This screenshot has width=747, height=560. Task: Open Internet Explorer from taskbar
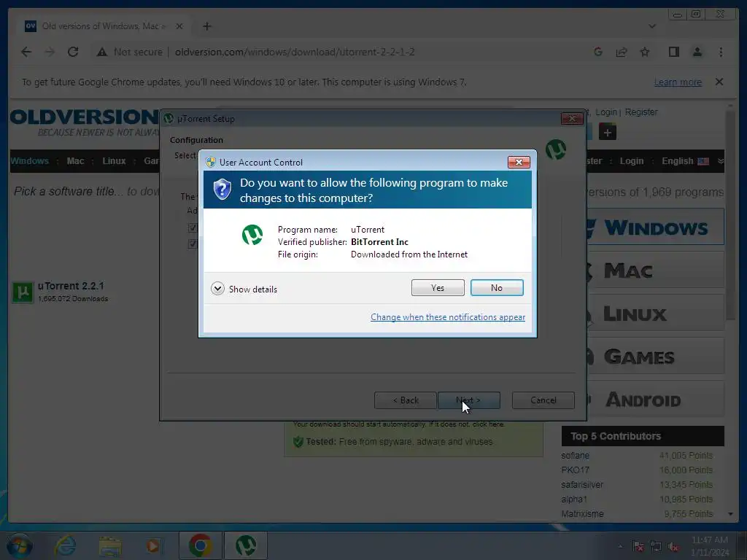coord(64,545)
